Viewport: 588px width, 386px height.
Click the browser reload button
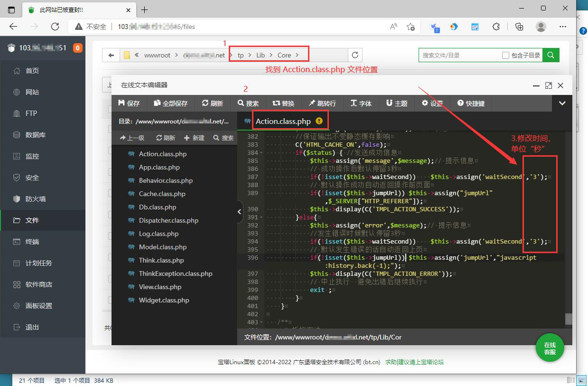(x=55, y=27)
